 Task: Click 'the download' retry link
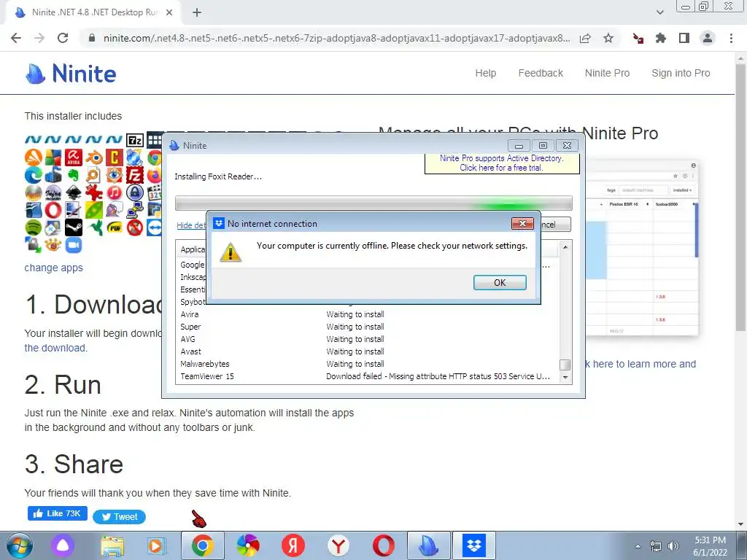tap(55, 348)
